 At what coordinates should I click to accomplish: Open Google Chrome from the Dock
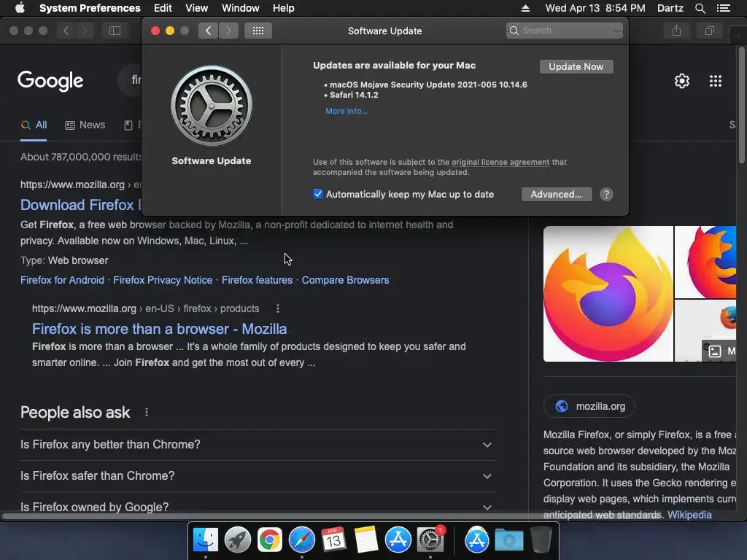tap(270, 540)
